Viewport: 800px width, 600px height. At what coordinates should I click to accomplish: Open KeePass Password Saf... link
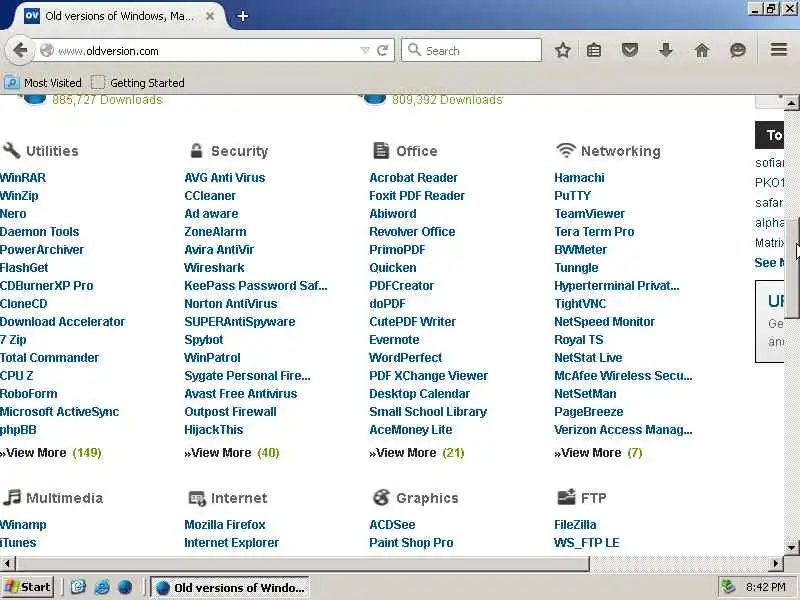(256, 286)
